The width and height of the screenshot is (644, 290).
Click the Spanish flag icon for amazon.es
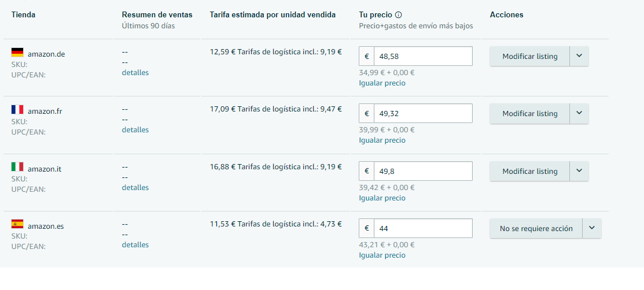pyautogui.click(x=17, y=224)
